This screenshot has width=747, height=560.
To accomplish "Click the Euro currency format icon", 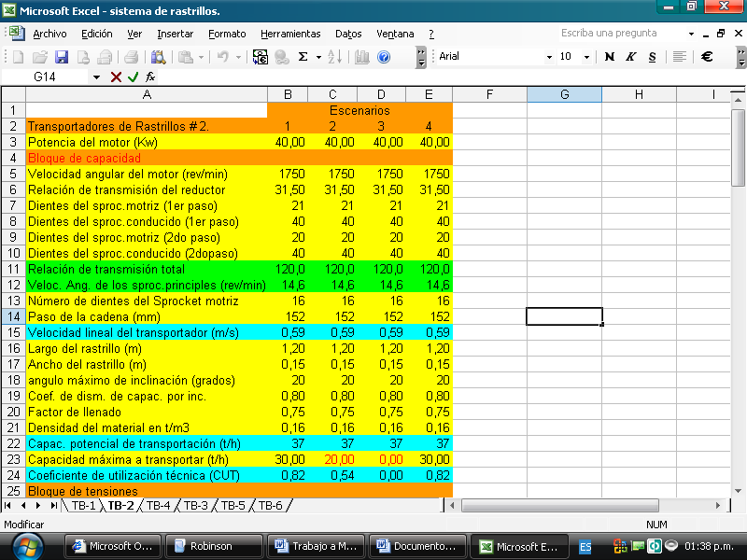I will click(x=707, y=57).
